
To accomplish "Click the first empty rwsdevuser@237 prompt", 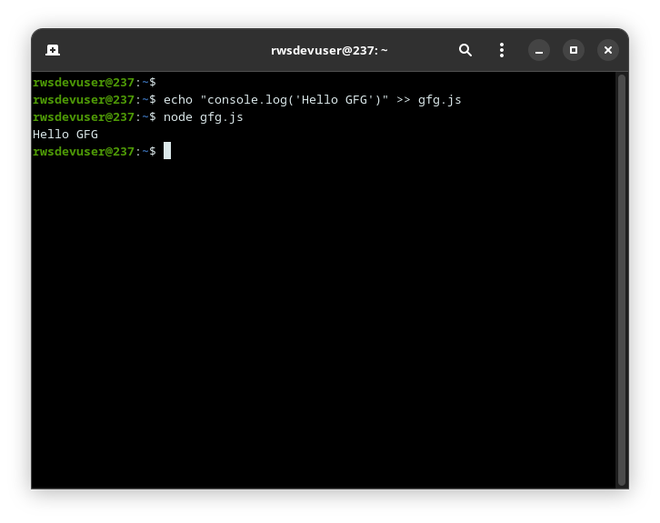I will (94, 82).
